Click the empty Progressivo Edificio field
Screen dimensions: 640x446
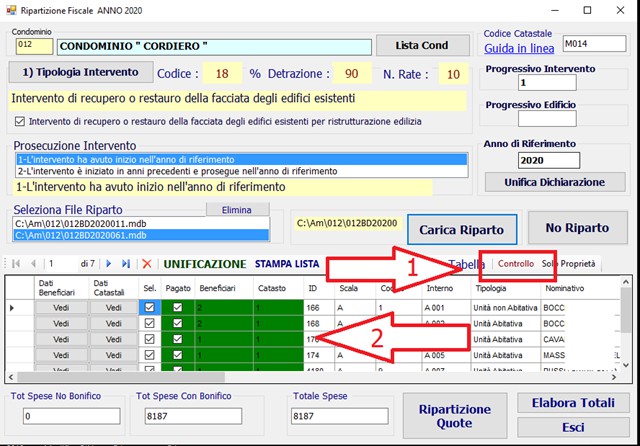tap(547, 119)
